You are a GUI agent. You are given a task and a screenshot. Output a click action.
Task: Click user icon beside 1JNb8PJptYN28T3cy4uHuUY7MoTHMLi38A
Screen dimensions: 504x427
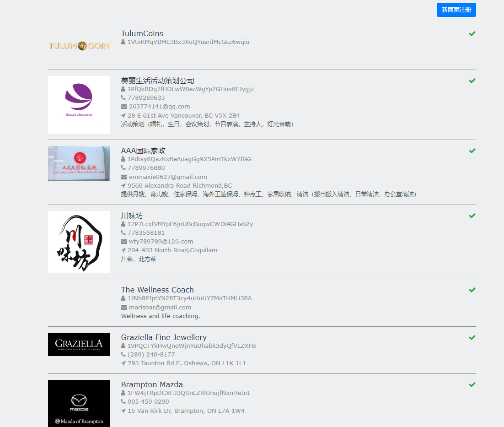[123, 298]
